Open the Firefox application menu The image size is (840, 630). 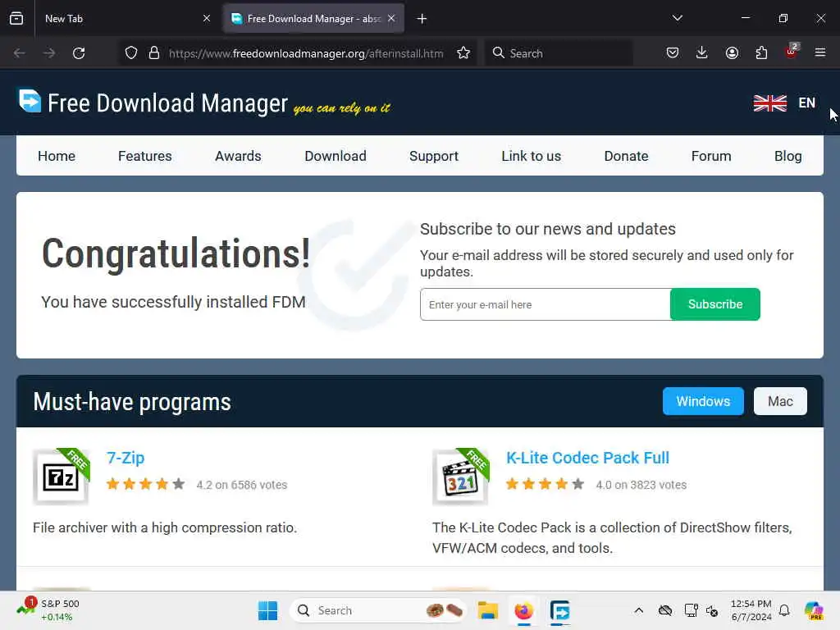coord(820,53)
